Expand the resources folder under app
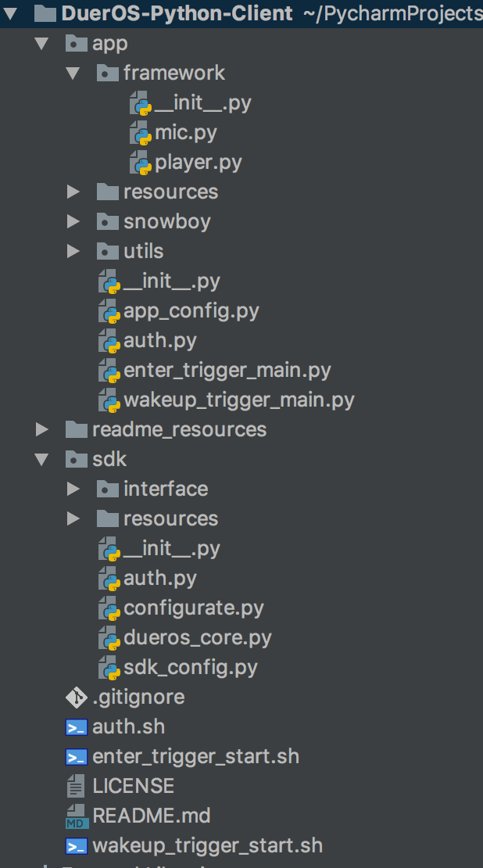483x868 pixels. [73, 192]
